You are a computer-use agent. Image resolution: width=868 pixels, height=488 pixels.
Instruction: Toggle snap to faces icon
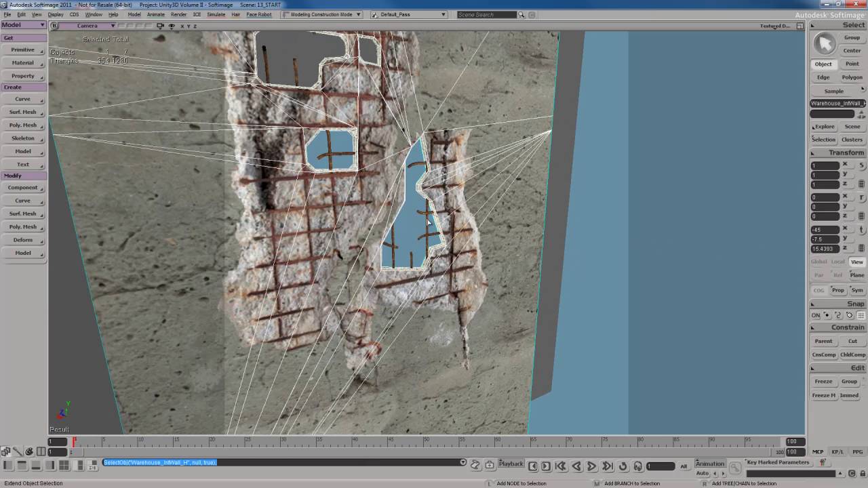coord(850,315)
